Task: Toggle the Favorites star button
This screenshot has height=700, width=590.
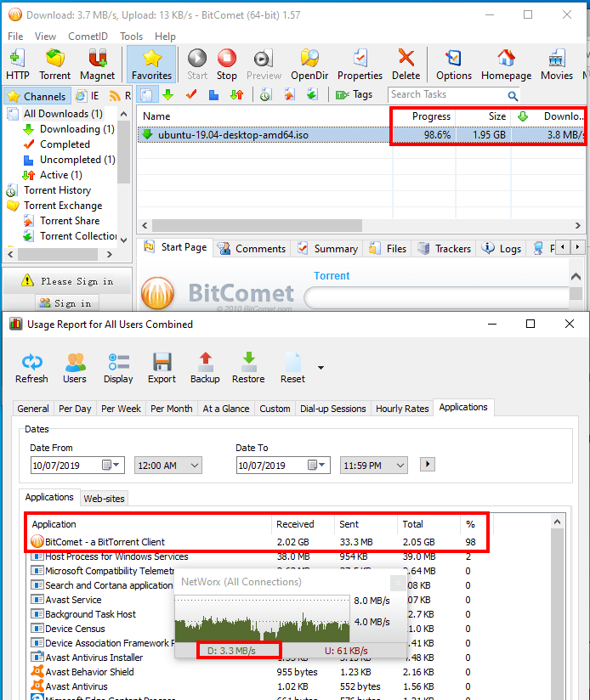Action: (151, 65)
